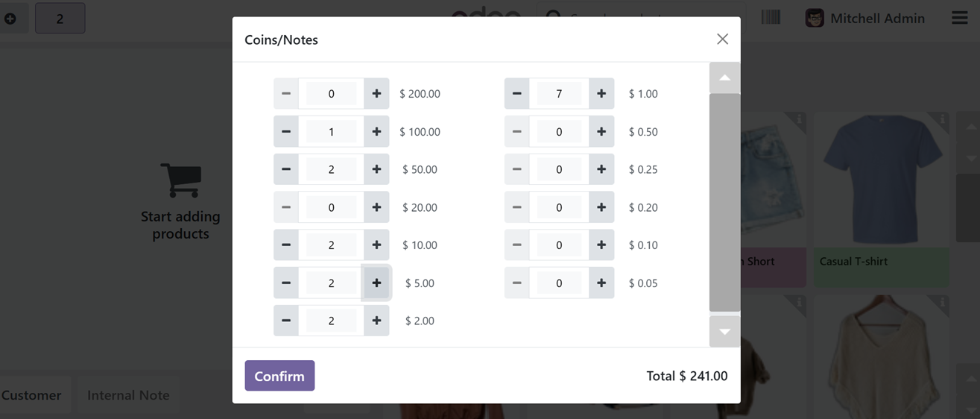
Task: Decrease the $100.00 note count
Action: coord(286,132)
